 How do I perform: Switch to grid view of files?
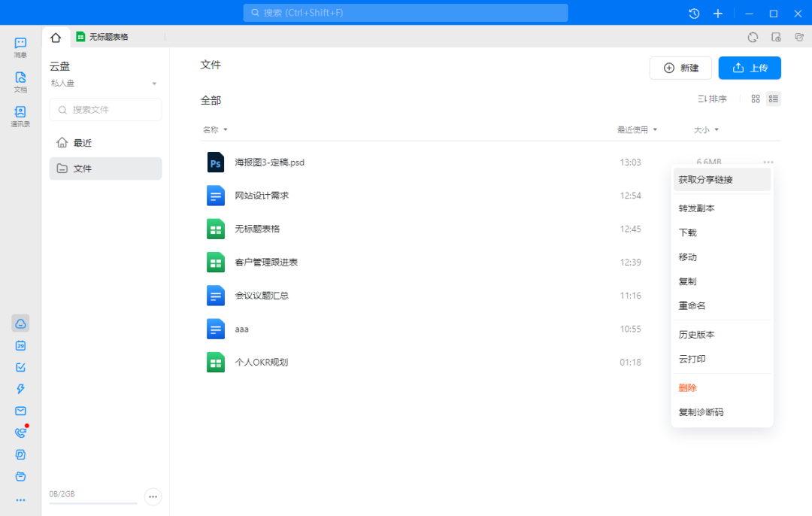[756, 99]
